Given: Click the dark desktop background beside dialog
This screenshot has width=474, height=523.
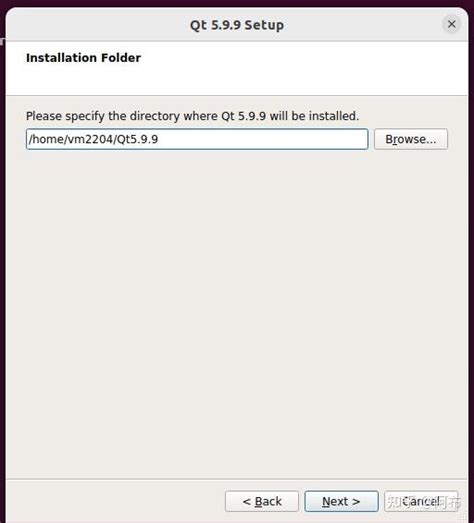Looking at the screenshot, I should click(x=2, y=267).
